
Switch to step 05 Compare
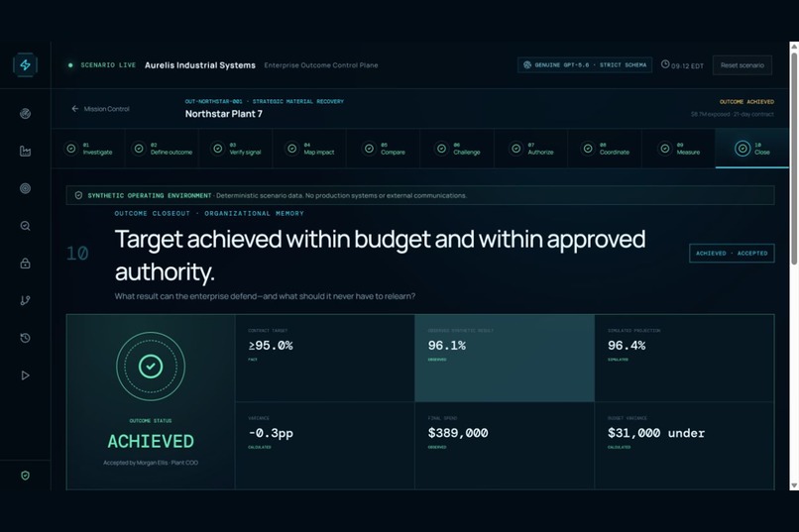(384, 149)
